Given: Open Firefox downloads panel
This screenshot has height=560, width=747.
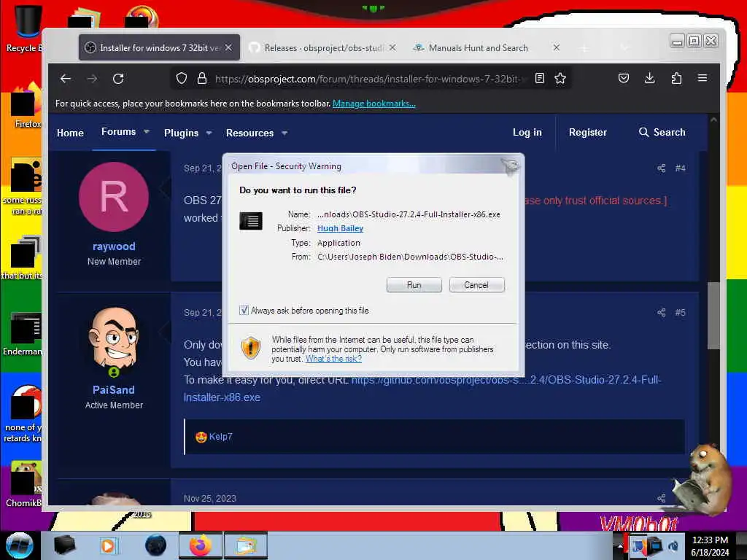Looking at the screenshot, I should tap(649, 78).
